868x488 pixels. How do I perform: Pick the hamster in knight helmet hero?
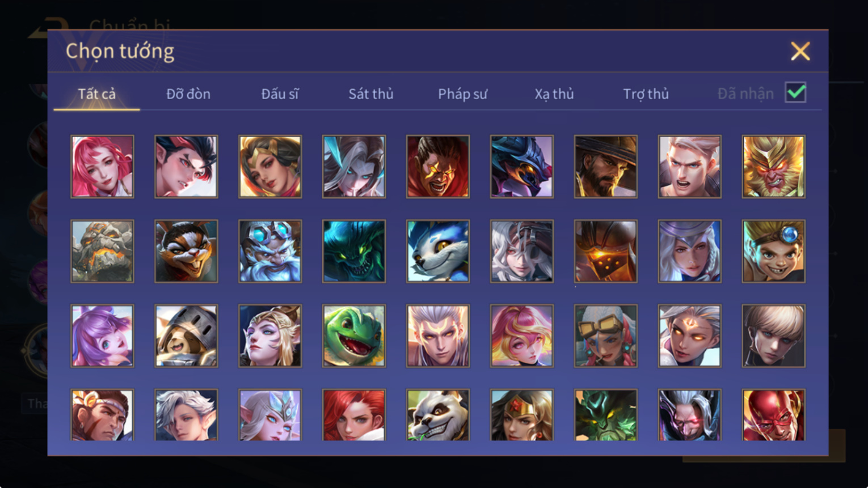pos(186,336)
